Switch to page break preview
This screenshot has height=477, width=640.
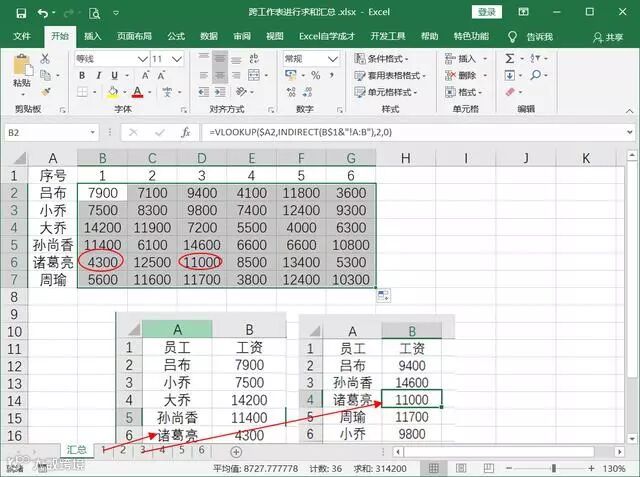(489, 468)
